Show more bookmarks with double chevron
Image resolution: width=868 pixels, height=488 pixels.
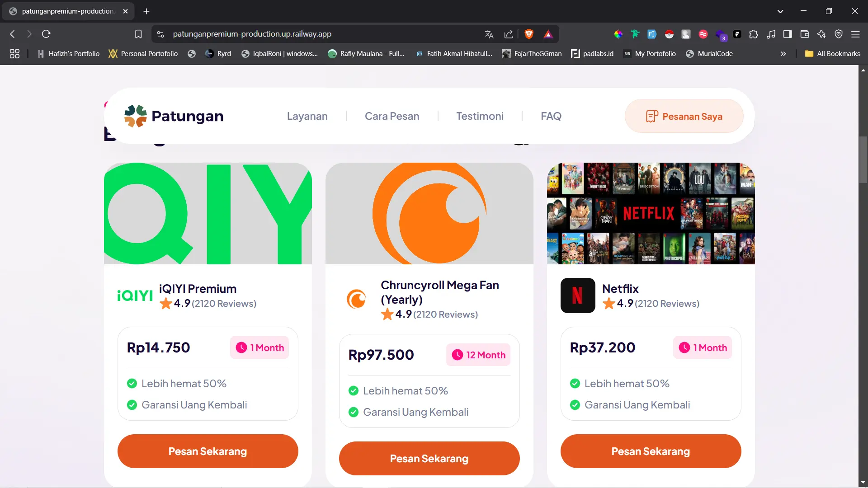pos(783,54)
